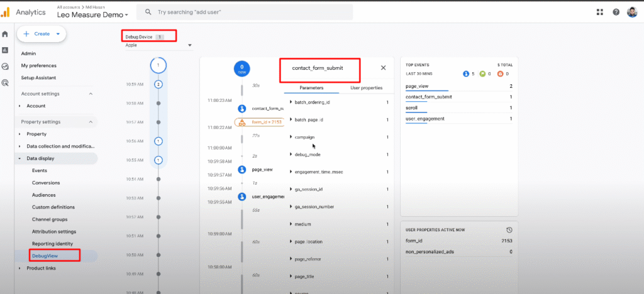Viewport: 644px width, 294px height.
Task: Open Audiences under Data display
Action: tap(44, 195)
